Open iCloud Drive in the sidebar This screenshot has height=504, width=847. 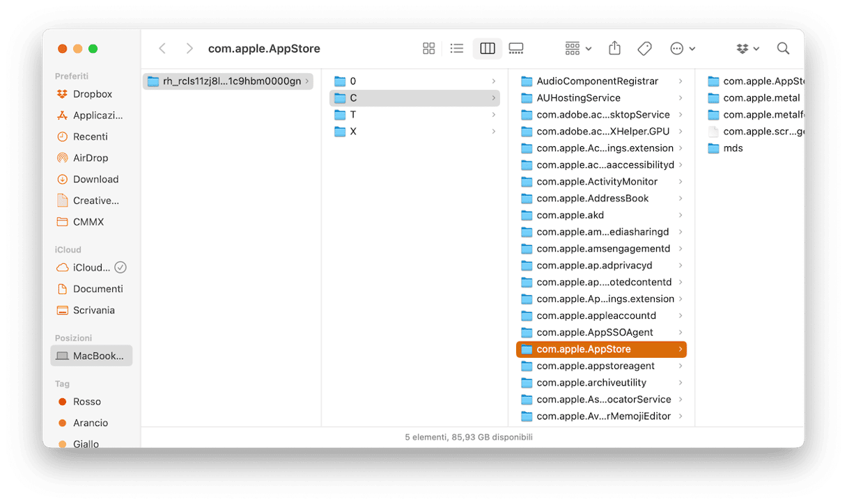point(91,267)
